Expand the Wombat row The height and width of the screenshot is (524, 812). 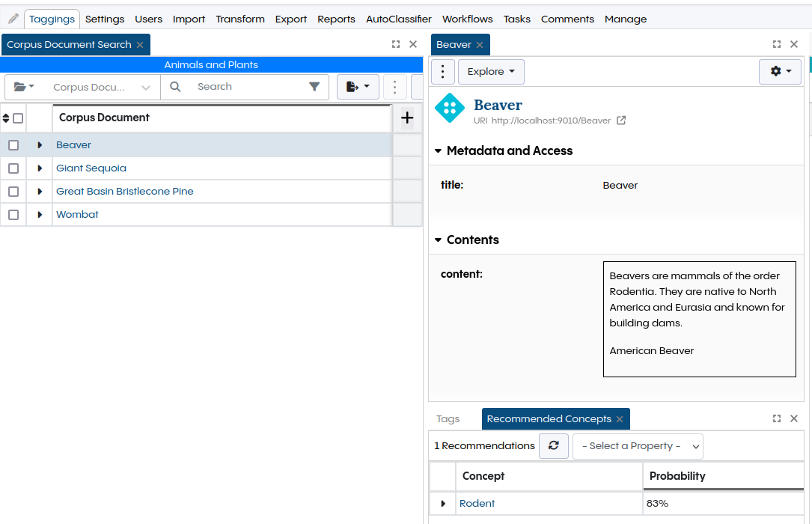[40, 215]
